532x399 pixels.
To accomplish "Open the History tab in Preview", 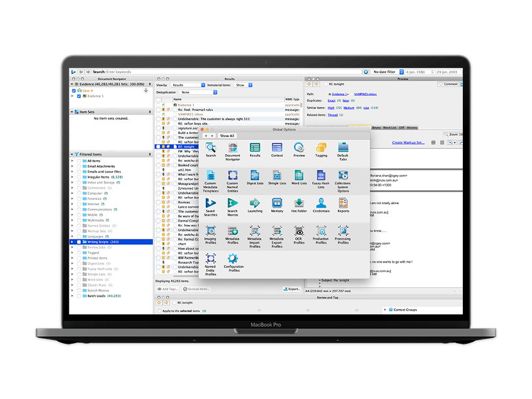I will pos(412,128).
